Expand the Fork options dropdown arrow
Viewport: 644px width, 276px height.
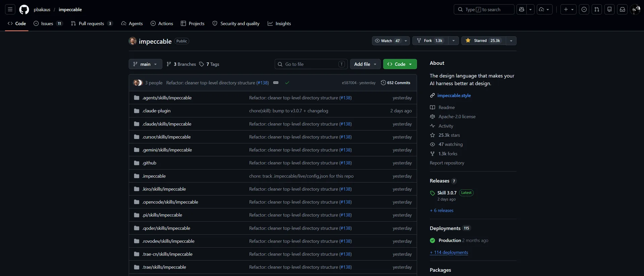[453, 41]
